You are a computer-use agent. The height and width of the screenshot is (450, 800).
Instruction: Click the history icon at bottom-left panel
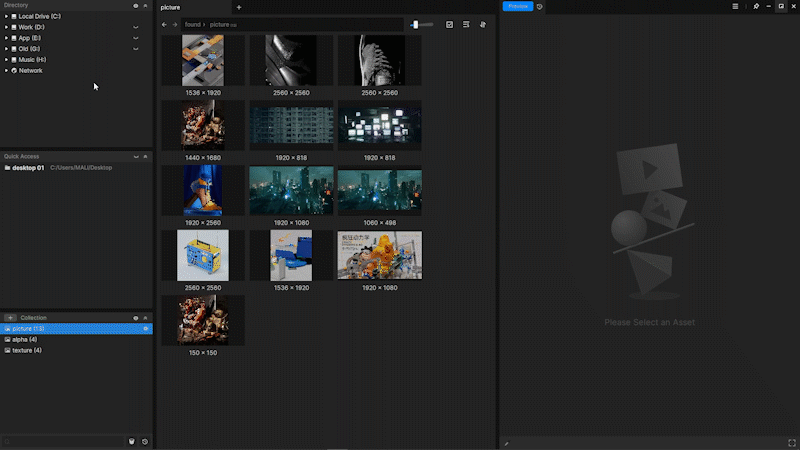pyautogui.click(x=145, y=441)
